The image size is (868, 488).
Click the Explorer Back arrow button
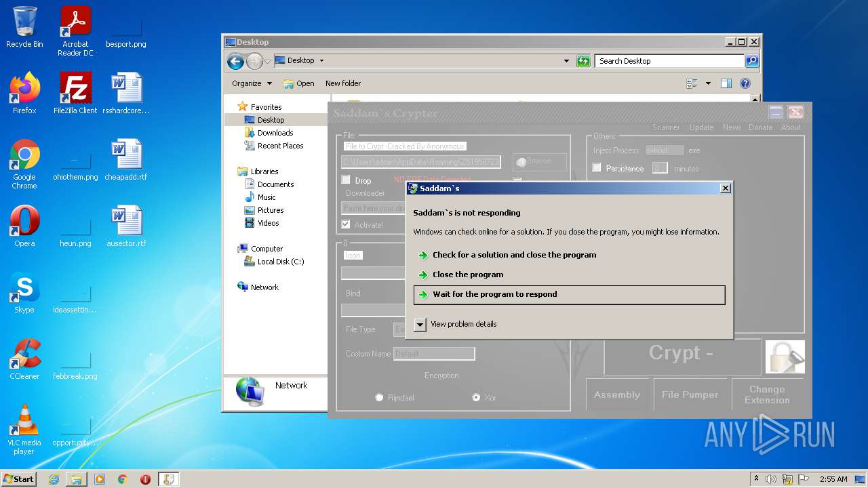(235, 61)
